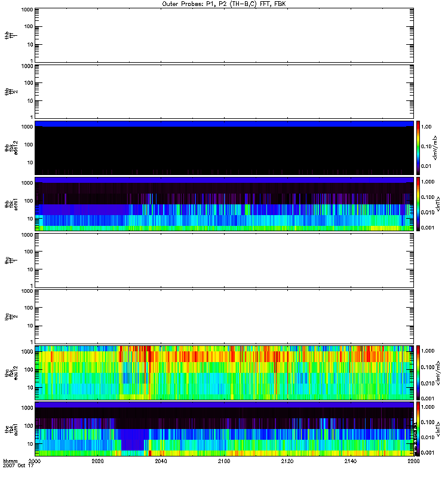Image resolution: width=448 pixels, height=478 pixels.
Task: Select the 2040 time axis tick label
Action: click(161, 462)
